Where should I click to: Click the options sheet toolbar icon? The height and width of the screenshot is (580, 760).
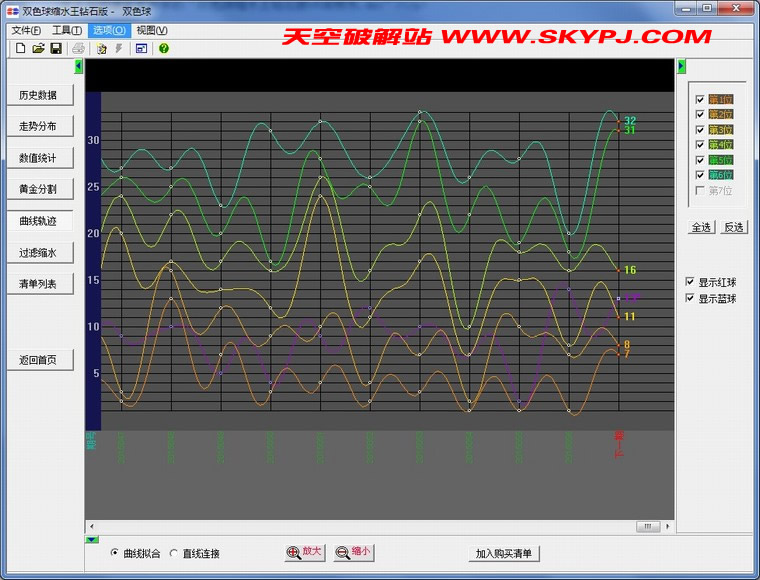[x=101, y=48]
